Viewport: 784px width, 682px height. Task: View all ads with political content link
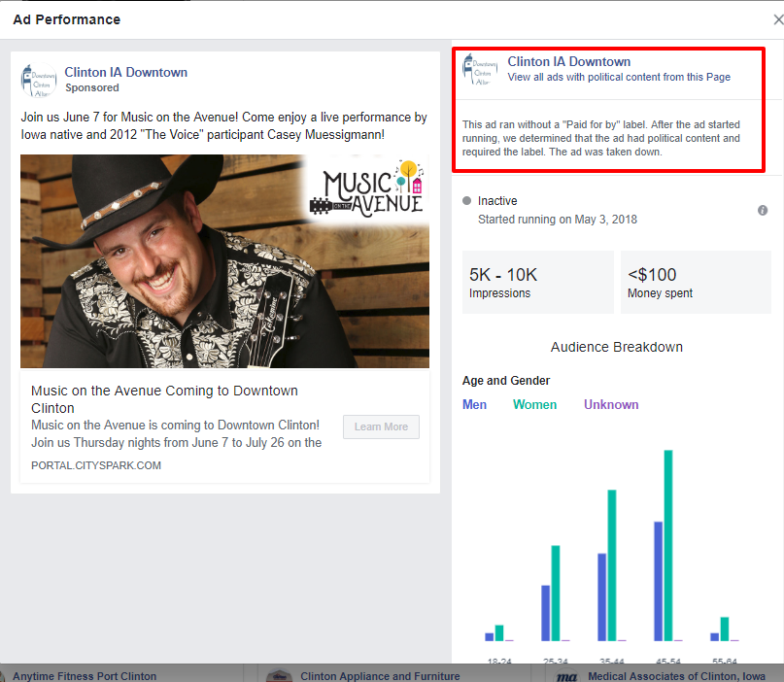(619, 77)
